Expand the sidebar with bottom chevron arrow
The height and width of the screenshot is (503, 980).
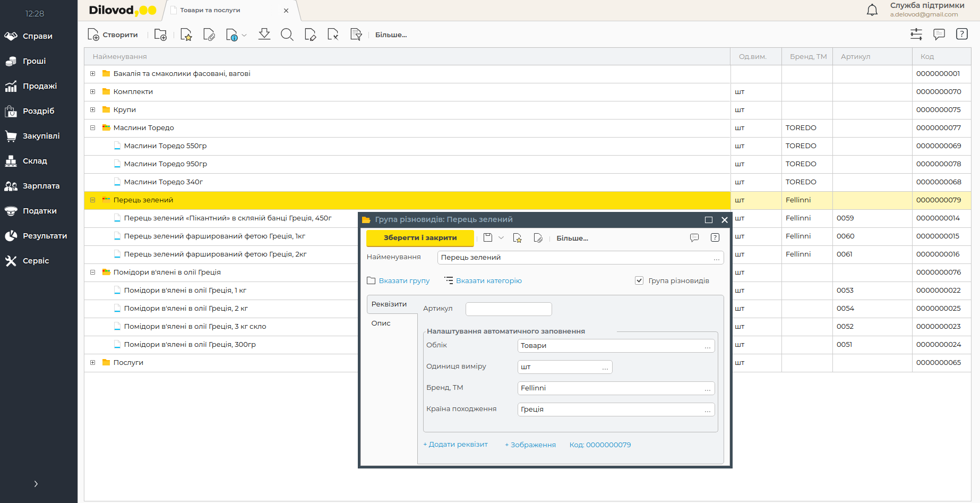point(36,484)
